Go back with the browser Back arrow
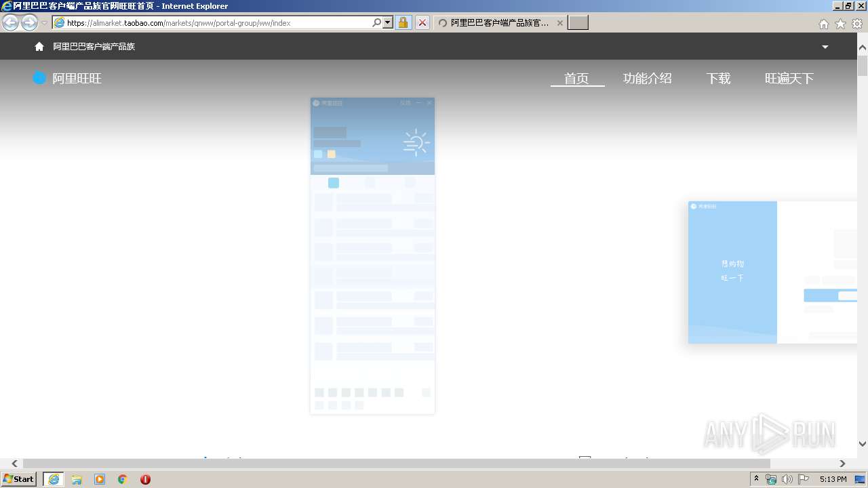The height and width of the screenshot is (488, 868). click(10, 22)
